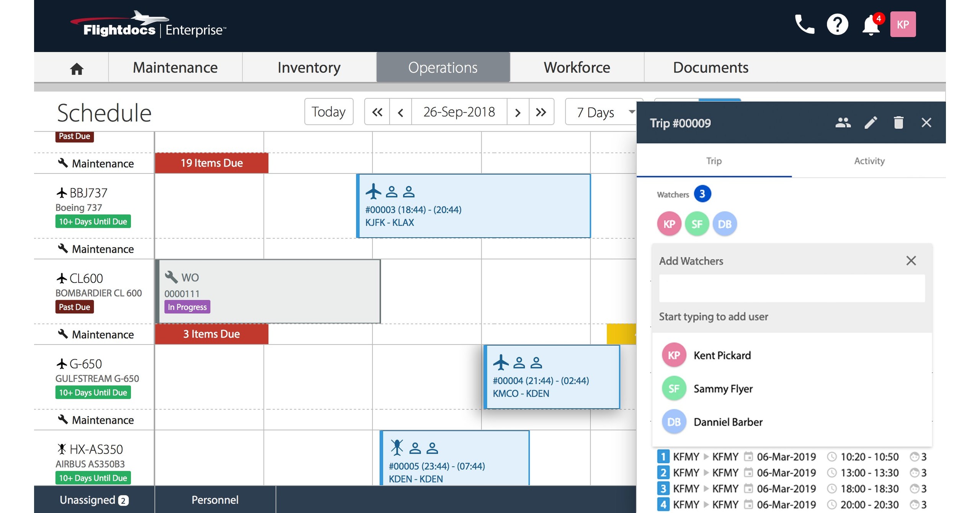Click the Today button
The width and height of the screenshot is (980, 513).
coord(328,112)
